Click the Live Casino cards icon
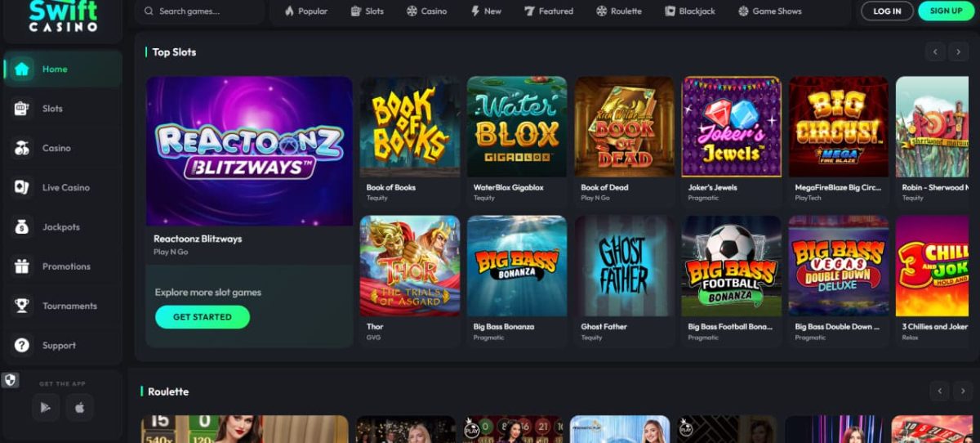The width and height of the screenshot is (980, 443). click(x=22, y=187)
